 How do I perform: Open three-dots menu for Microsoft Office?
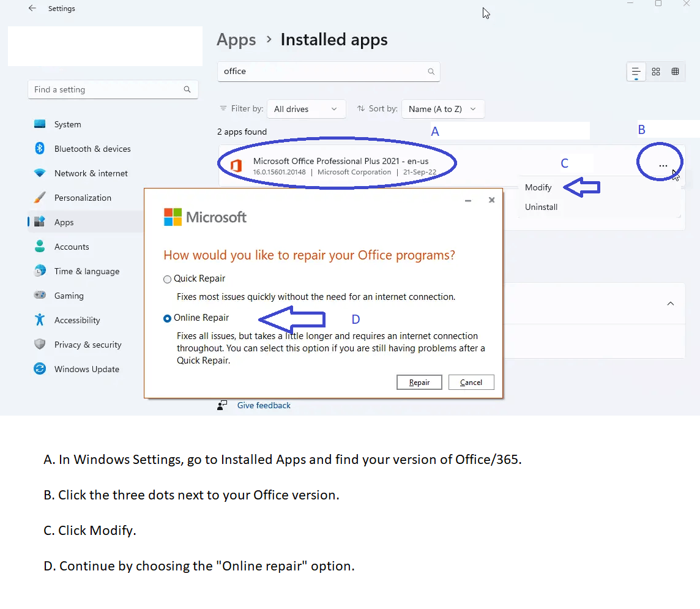[x=663, y=166]
